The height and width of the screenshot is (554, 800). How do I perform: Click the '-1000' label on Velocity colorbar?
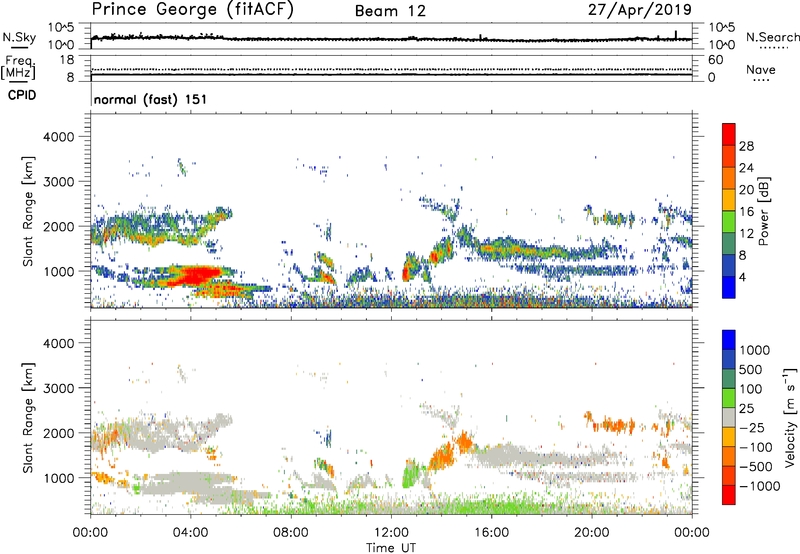[760, 486]
